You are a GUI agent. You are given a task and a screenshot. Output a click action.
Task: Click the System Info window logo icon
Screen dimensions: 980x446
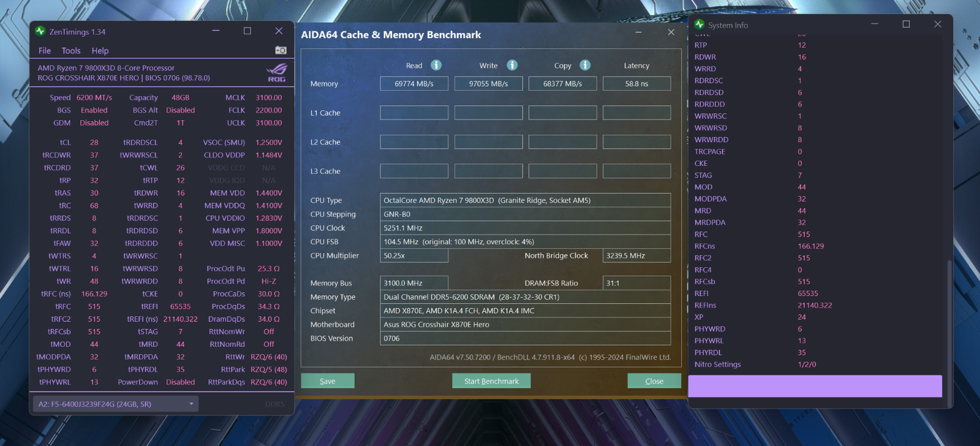[699, 25]
